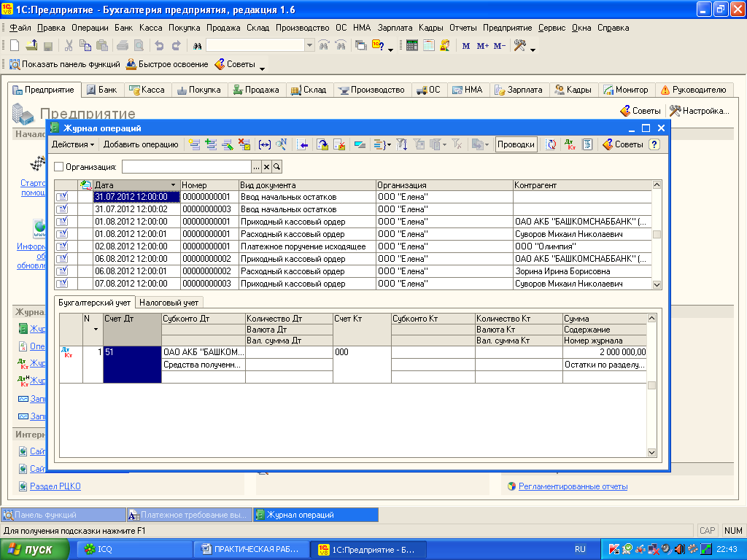747x560 pixels.
Task: Open the calendar icon in main toolbar
Action: pos(429,46)
